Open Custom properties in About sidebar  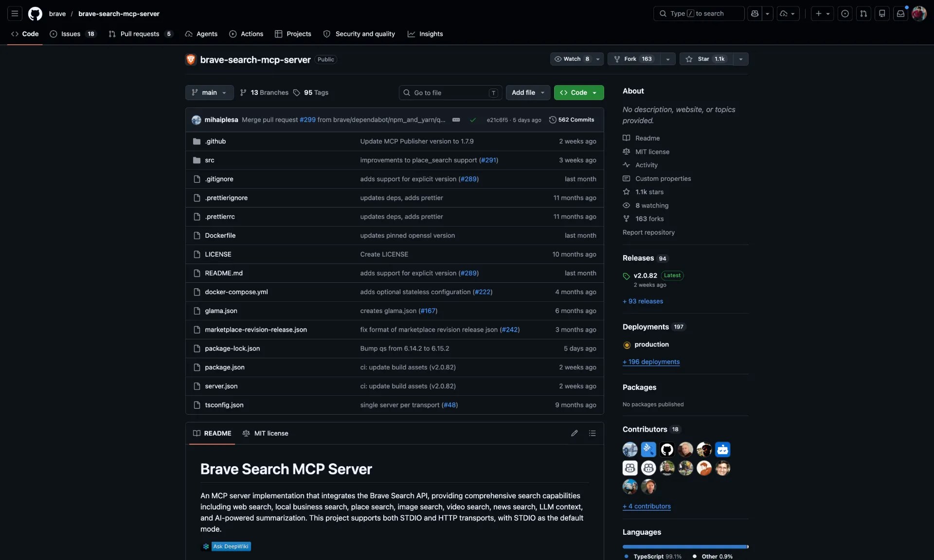pyautogui.click(x=657, y=179)
